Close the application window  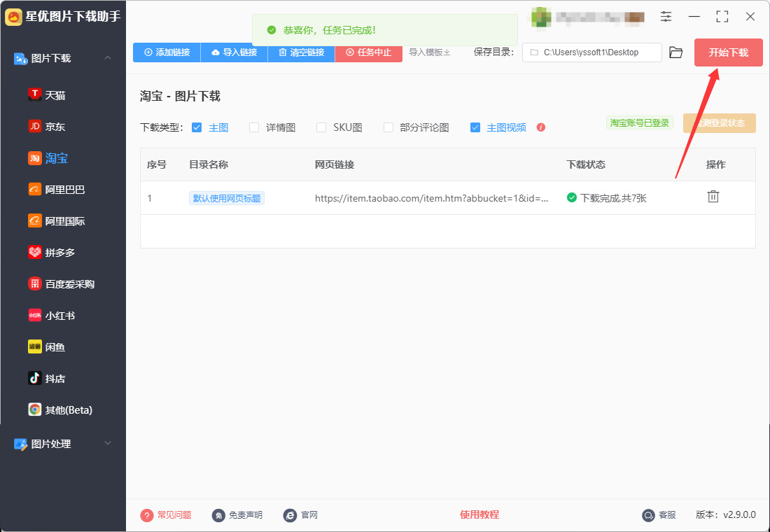[750, 17]
